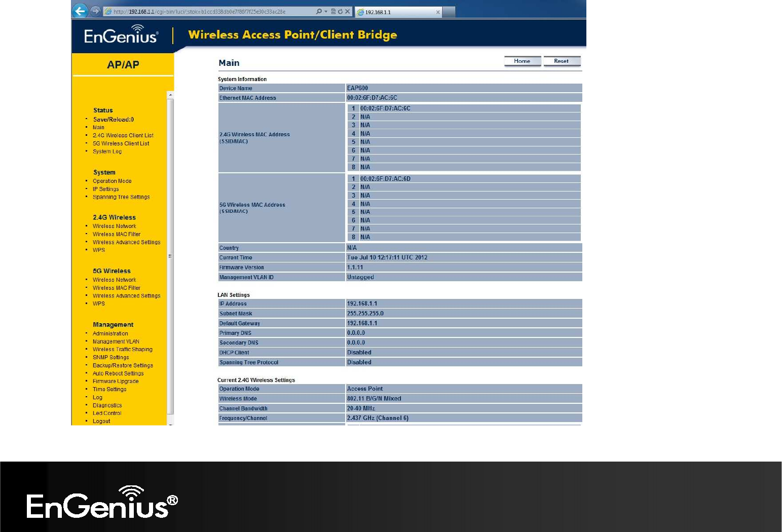Click the sidebar vertical scrollbar thumb
This screenshot has width=782, height=532.
170,256
